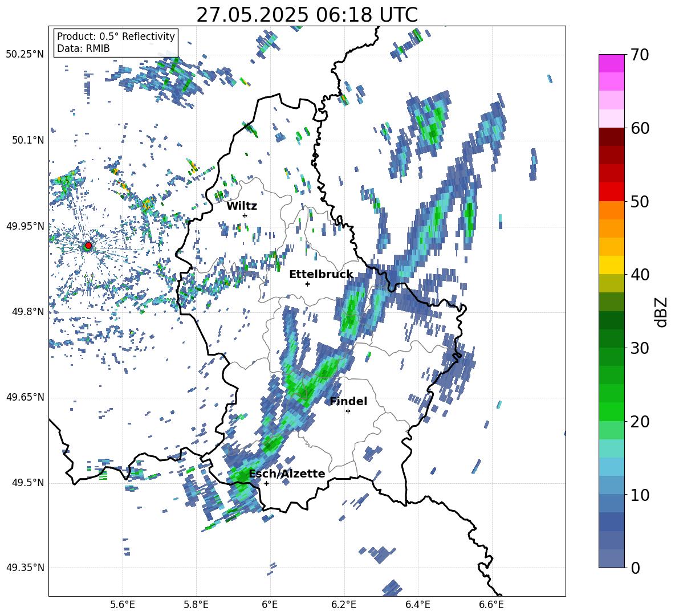675x616 pixels.
Task: Click the 49.35°N latitude tick label
Action: coord(25,568)
